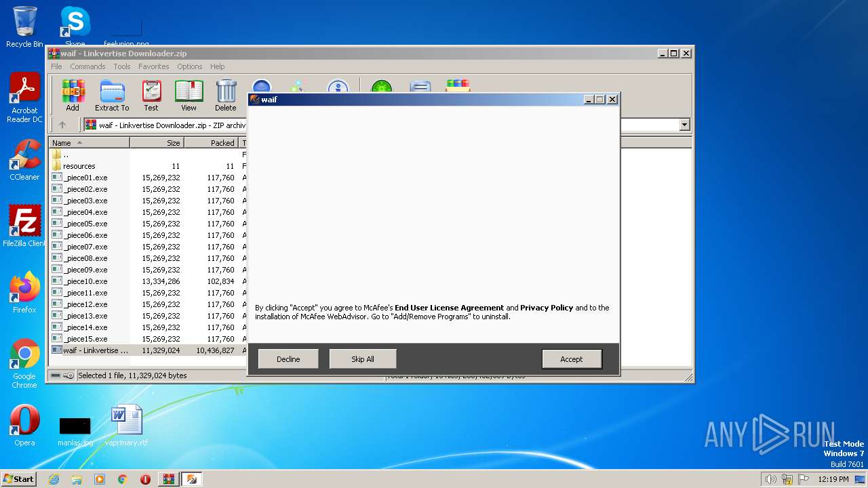Click the View toolbar icon

tap(189, 96)
